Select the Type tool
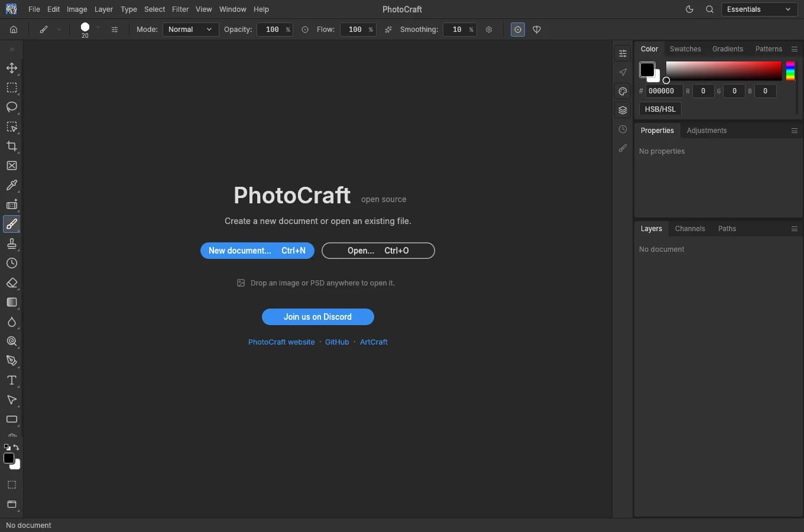 (12, 380)
